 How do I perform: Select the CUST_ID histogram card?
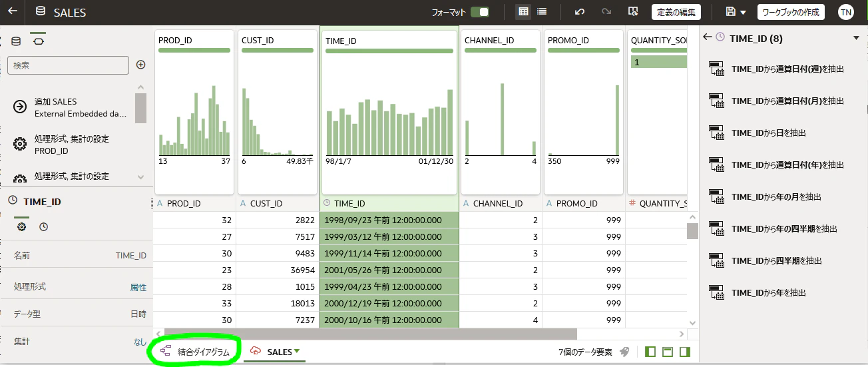click(x=278, y=111)
